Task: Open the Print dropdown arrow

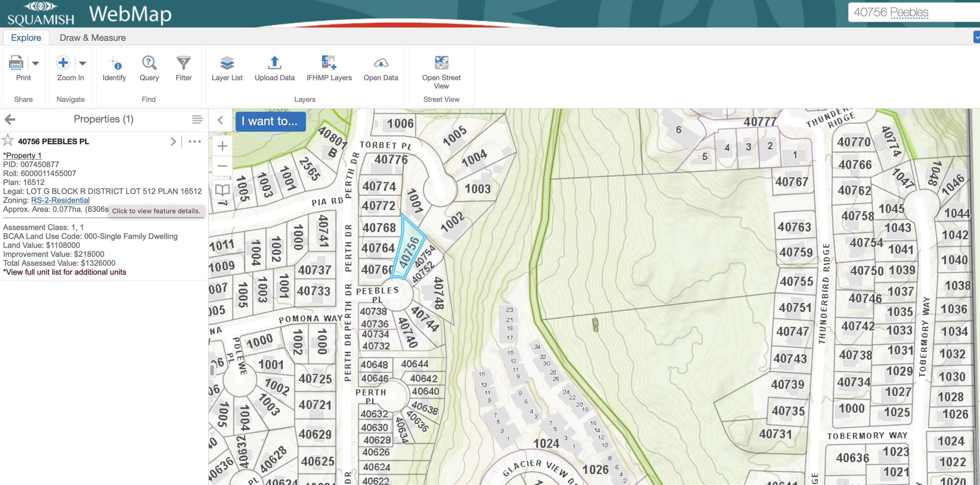Action: click(35, 63)
